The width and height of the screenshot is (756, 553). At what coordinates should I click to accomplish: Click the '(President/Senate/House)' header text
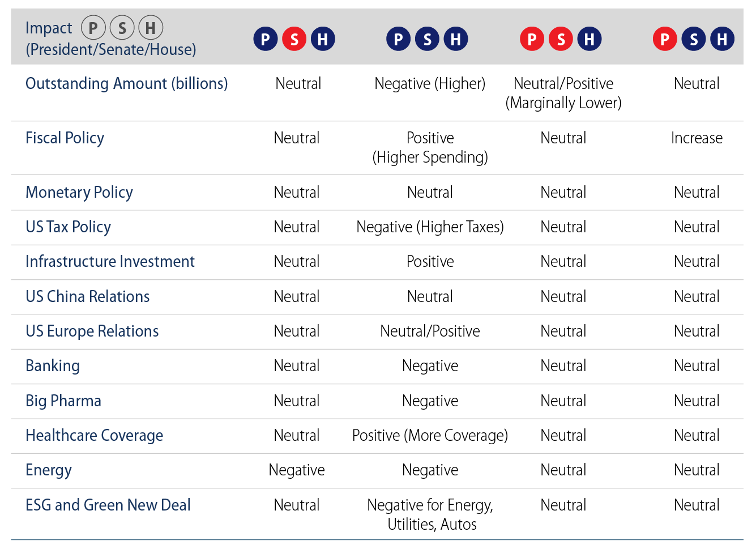pyautogui.click(x=111, y=50)
